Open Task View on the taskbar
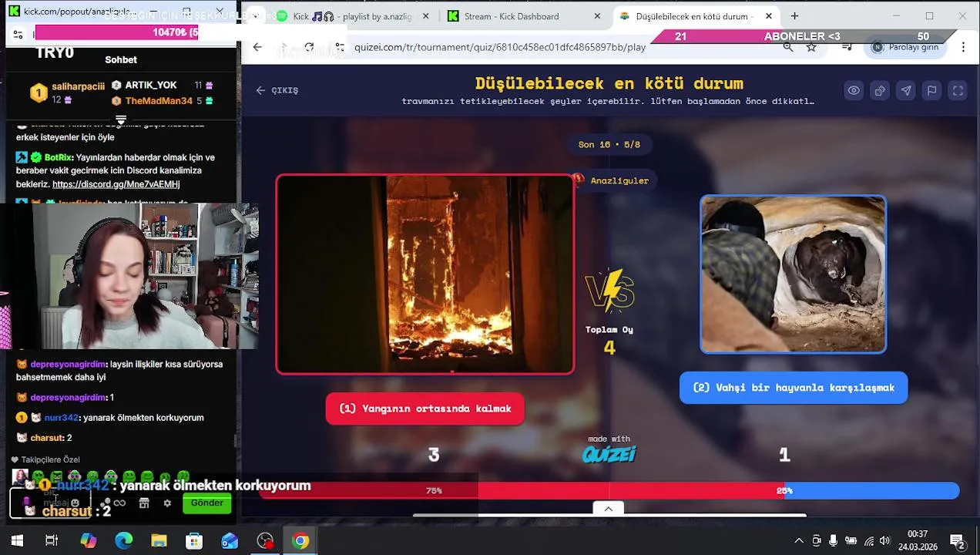Image resolution: width=980 pixels, height=555 pixels. pyautogui.click(x=52, y=541)
